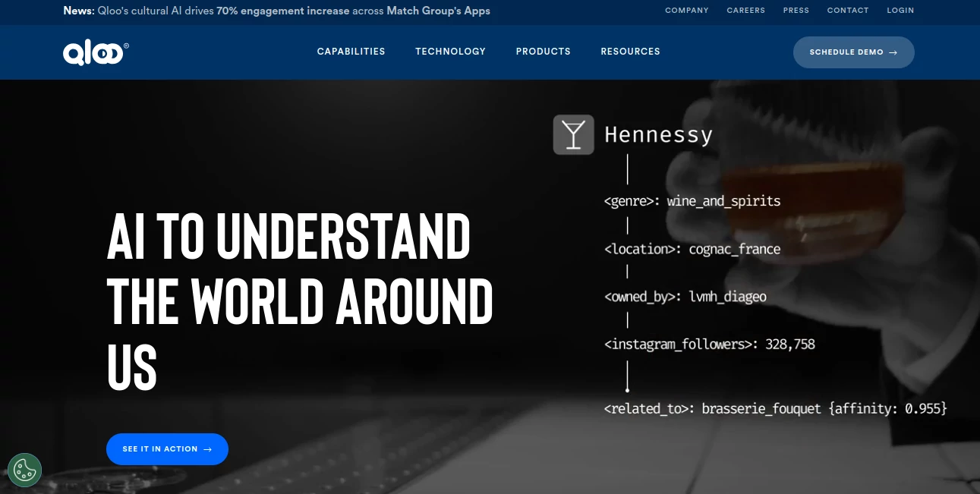980x494 pixels.
Task: Click the Qloo logo
Action: (96, 52)
